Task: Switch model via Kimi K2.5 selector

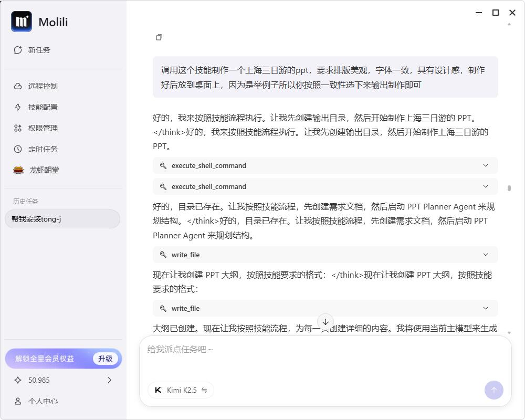Action: [x=181, y=390]
